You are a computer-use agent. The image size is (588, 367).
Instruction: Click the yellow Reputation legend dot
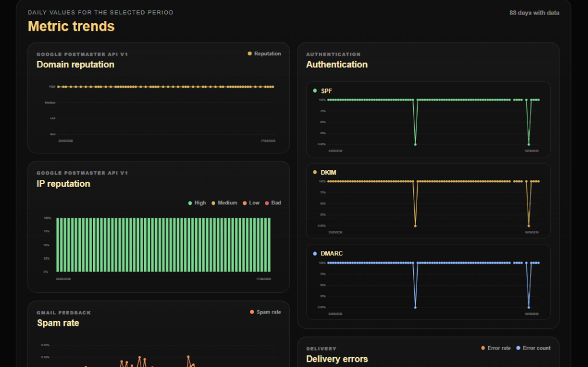coord(250,53)
